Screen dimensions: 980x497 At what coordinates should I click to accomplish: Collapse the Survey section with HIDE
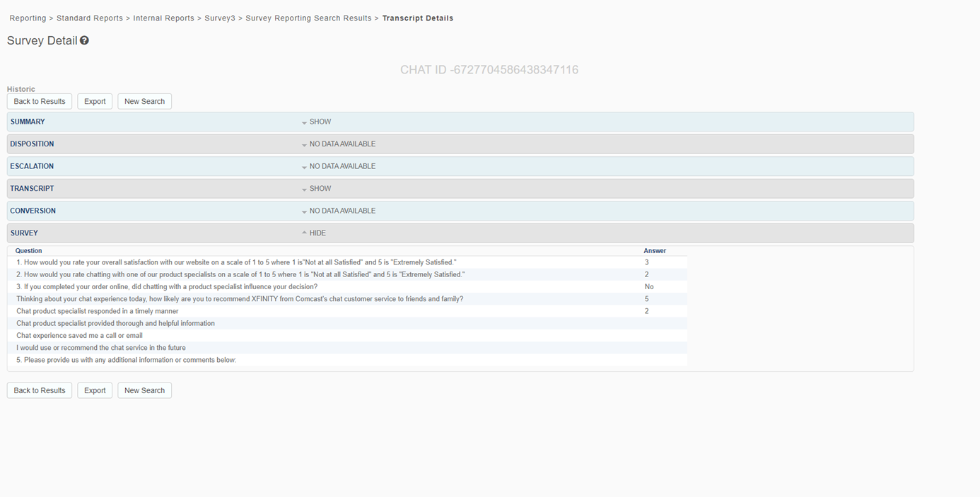(317, 233)
